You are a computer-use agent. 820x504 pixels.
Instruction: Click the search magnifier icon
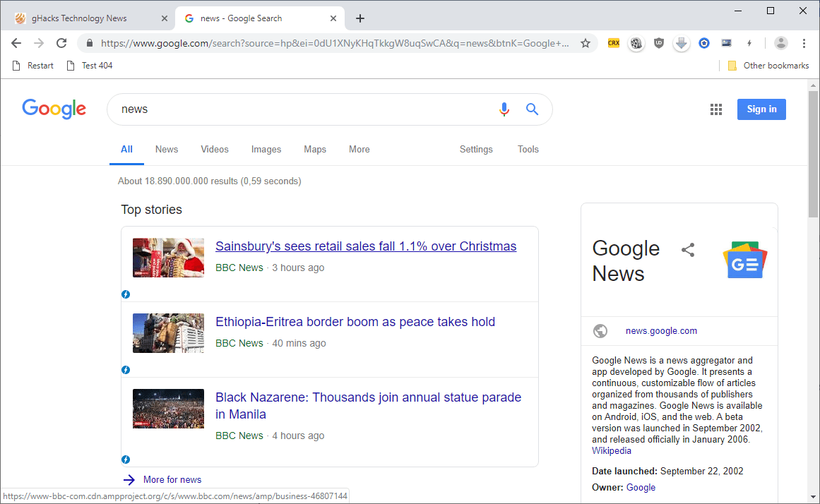(x=532, y=109)
